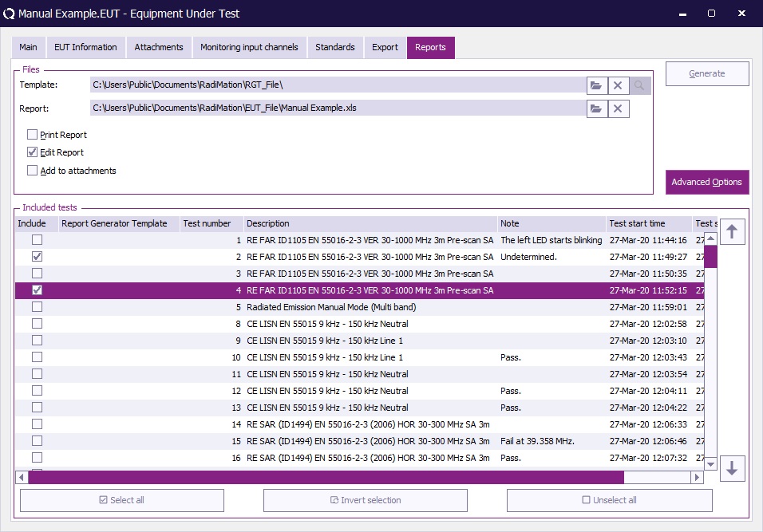Check Add to attachments option

[x=33, y=171]
